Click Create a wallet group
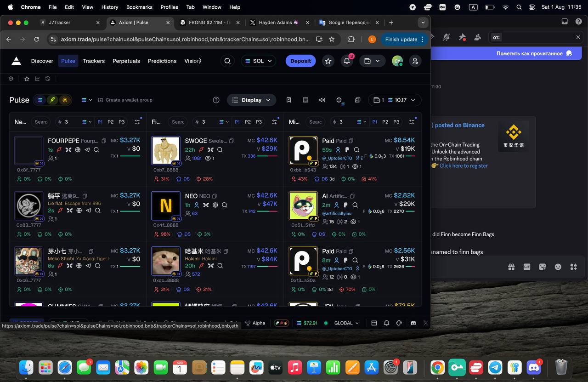The height and width of the screenshot is (382, 588). [125, 100]
